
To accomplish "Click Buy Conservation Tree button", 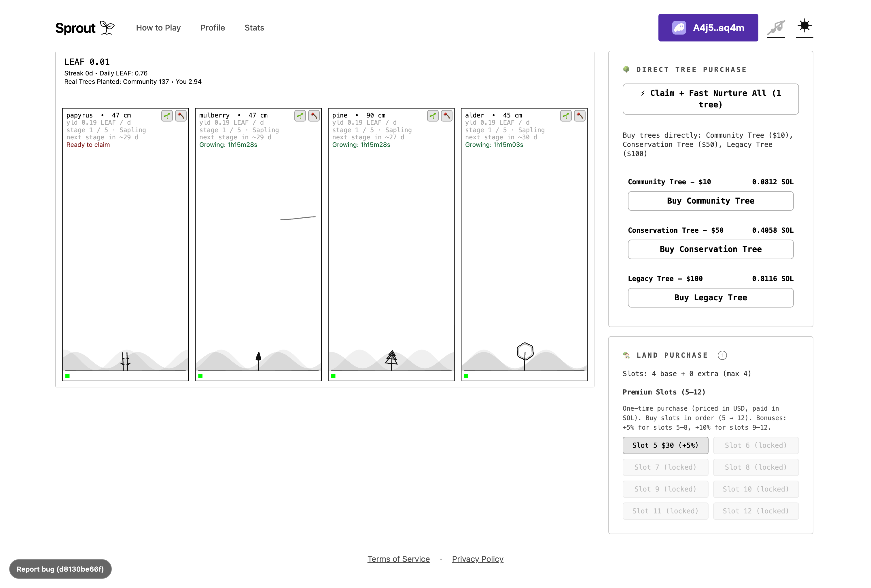I will 710,249.
